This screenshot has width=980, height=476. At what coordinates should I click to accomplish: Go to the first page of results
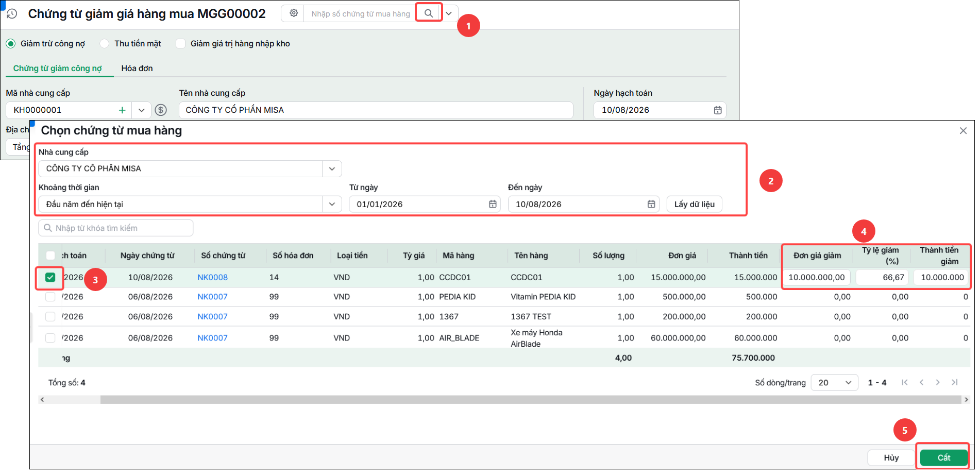tap(905, 383)
